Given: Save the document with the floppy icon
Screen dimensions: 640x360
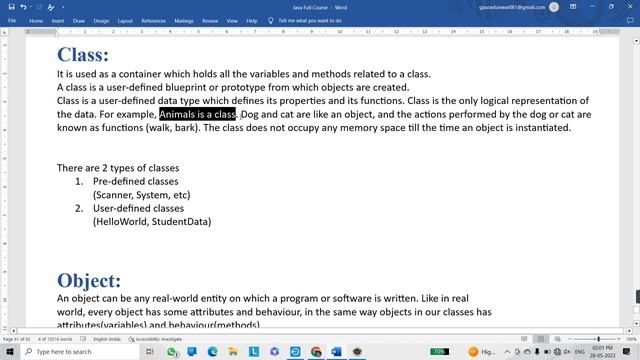Looking at the screenshot, I should [11, 7].
